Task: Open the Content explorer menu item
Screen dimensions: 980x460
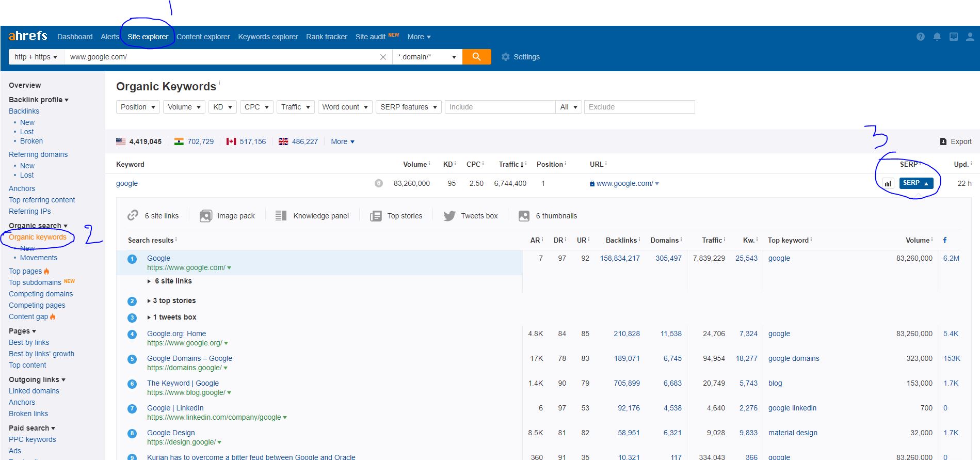Action: pos(203,37)
